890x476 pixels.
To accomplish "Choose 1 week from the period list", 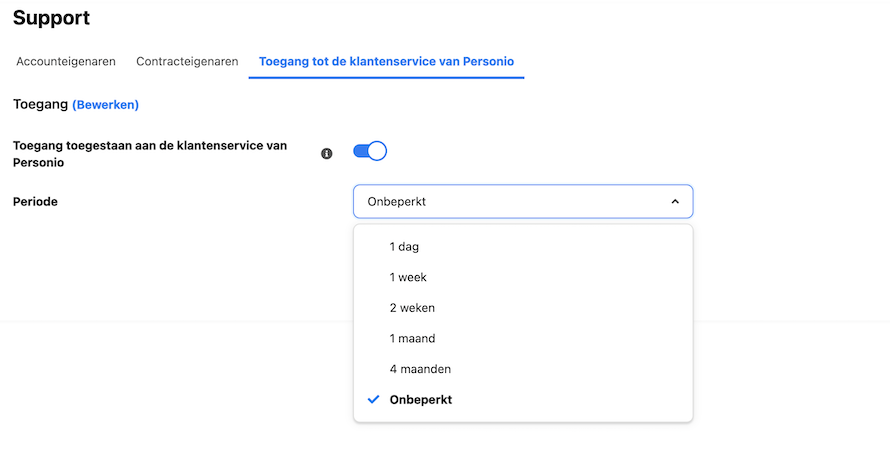I will pyautogui.click(x=523, y=277).
